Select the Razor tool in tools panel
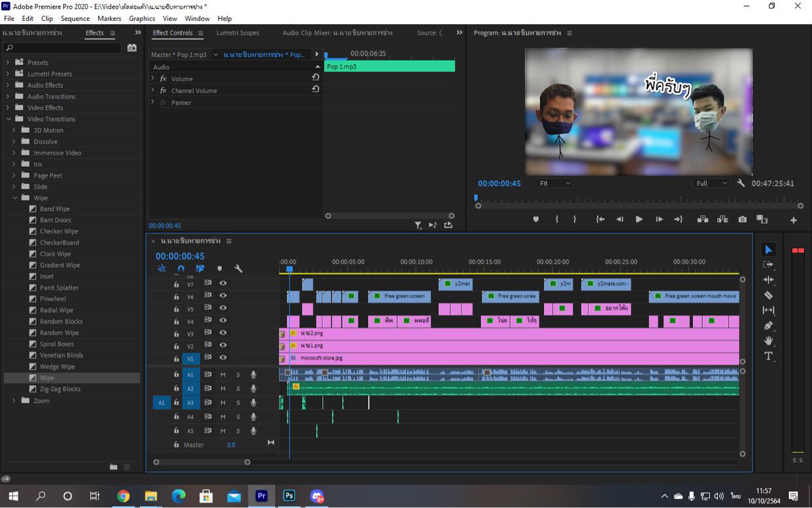812x508 pixels. click(768, 295)
